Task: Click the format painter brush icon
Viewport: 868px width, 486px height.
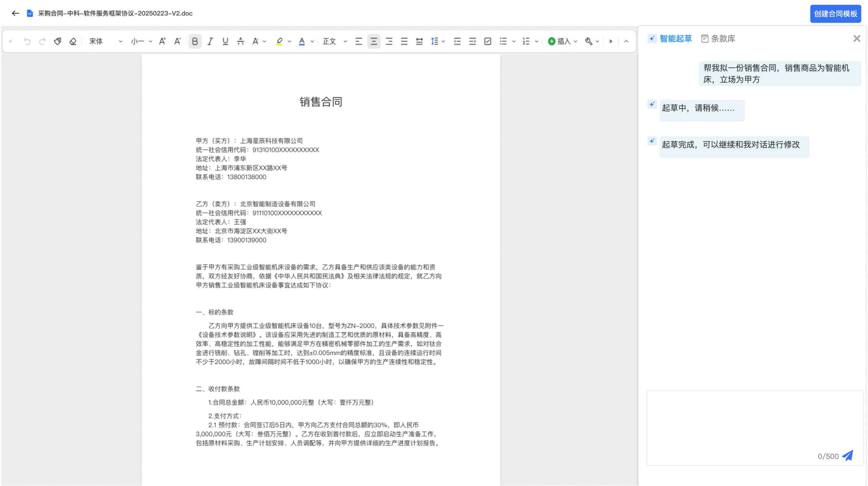Action: (x=58, y=41)
